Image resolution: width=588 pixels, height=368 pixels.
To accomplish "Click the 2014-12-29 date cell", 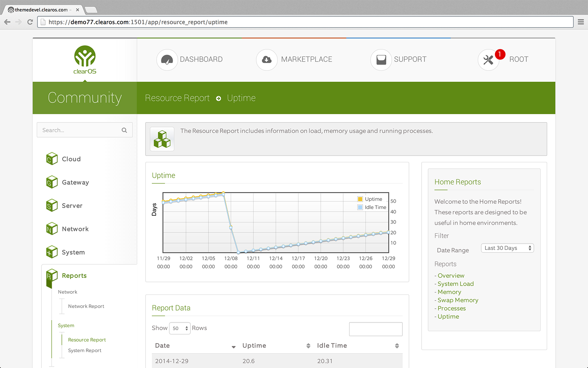I will click(172, 361).
